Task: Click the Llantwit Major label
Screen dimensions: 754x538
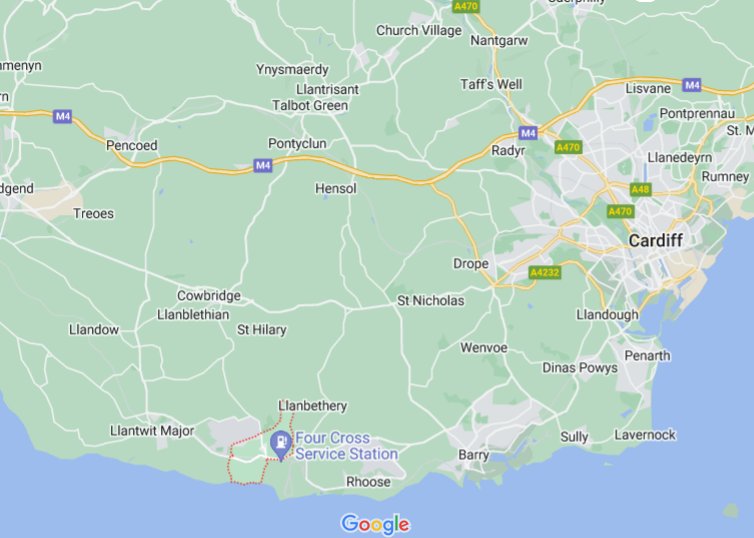Action: point(152,431)
